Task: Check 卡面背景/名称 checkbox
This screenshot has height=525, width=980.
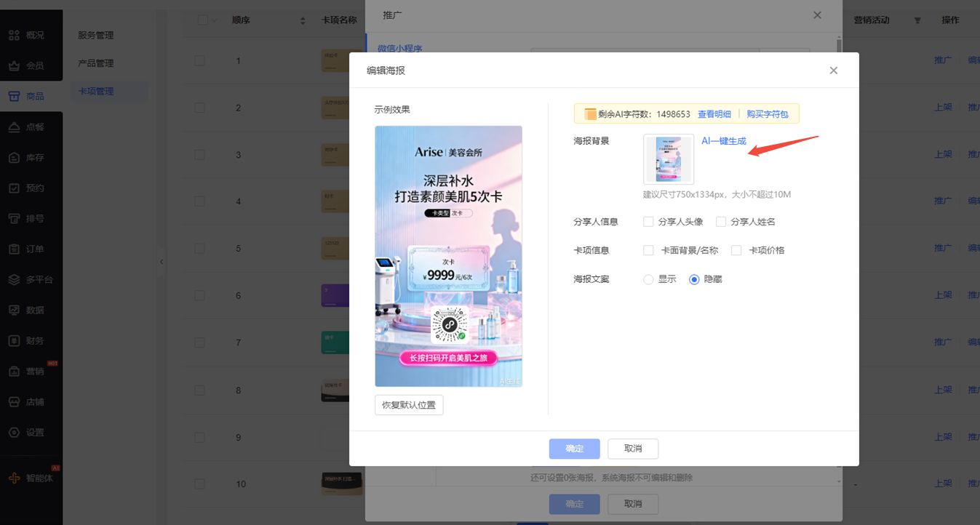Action: [648, 250]
